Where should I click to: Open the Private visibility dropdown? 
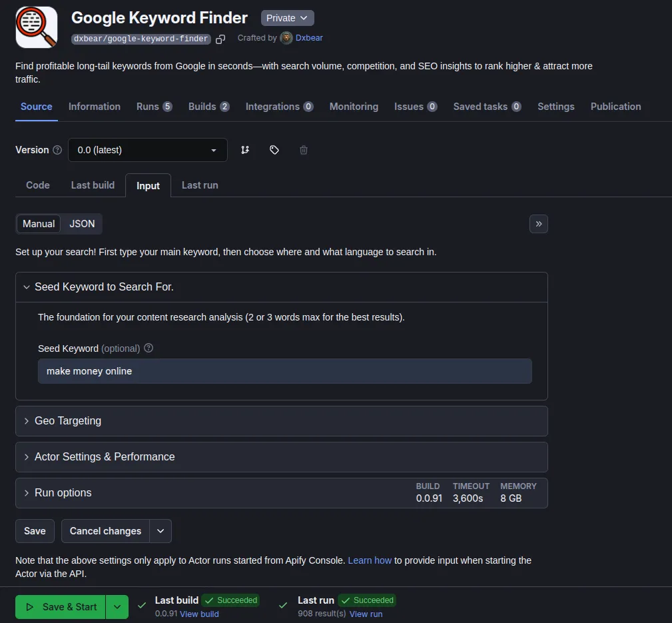tap(287, 18)
